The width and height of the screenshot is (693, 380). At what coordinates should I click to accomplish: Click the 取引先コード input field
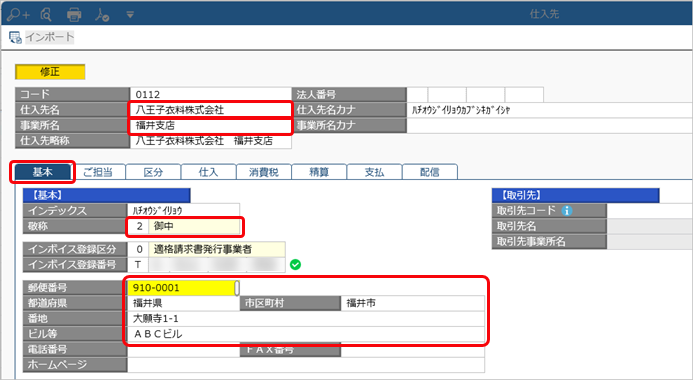pyautogui.click(x=649, y=211)
